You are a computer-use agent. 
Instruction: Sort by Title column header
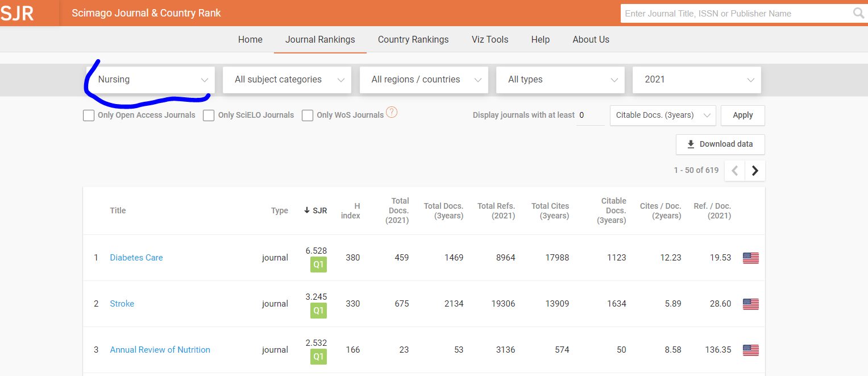pos(118,210)
